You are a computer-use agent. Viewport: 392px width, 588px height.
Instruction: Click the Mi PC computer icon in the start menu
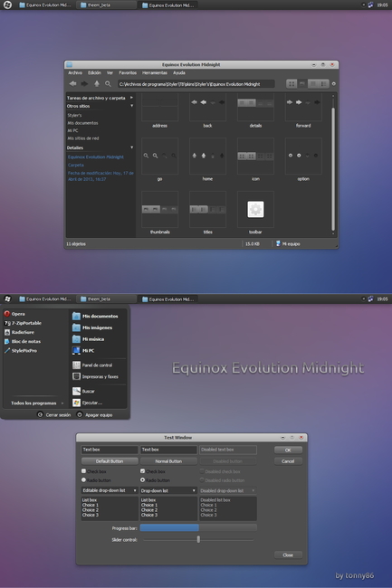pyautogui.click(x=76, y=351)
